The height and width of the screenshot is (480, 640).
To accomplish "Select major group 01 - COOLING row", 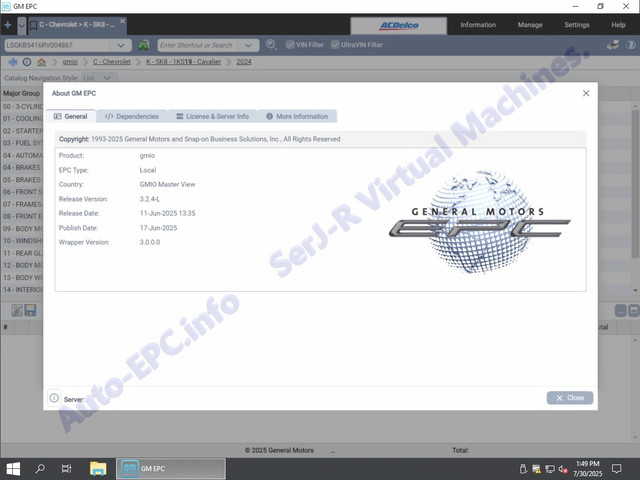I will (22, 118).
